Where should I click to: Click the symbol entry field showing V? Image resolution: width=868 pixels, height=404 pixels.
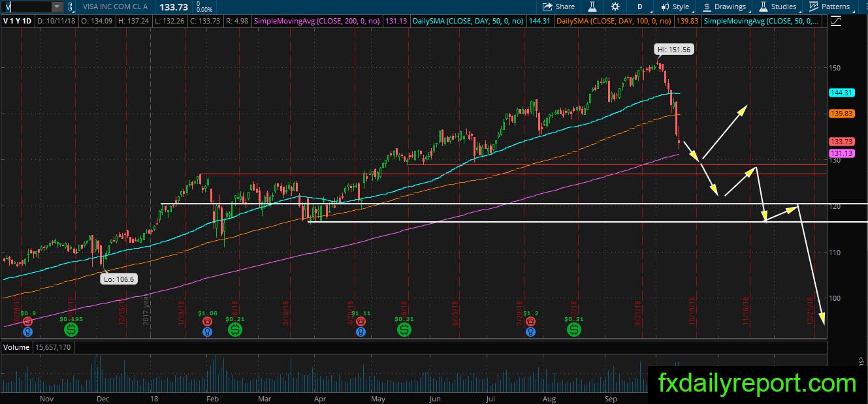tap(25, 7)
